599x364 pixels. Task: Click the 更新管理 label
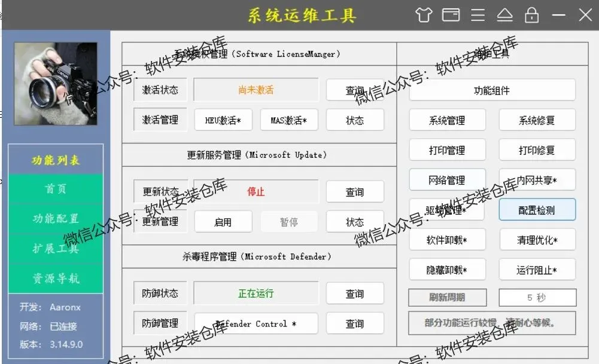[160, 221]
